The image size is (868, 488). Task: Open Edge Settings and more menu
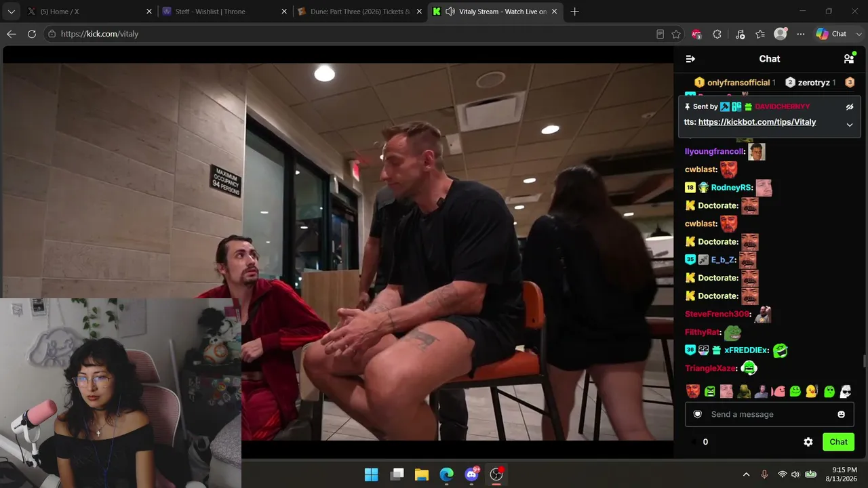click(801, 34)
